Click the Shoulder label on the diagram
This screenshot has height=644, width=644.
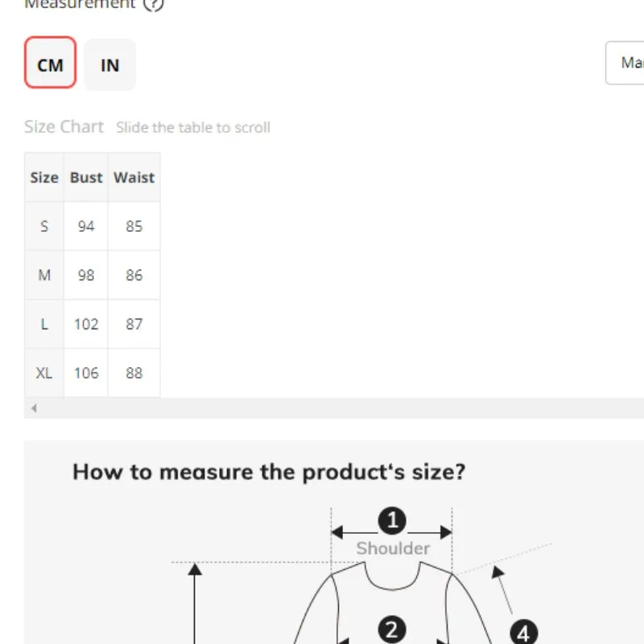[x=393, y=548]
